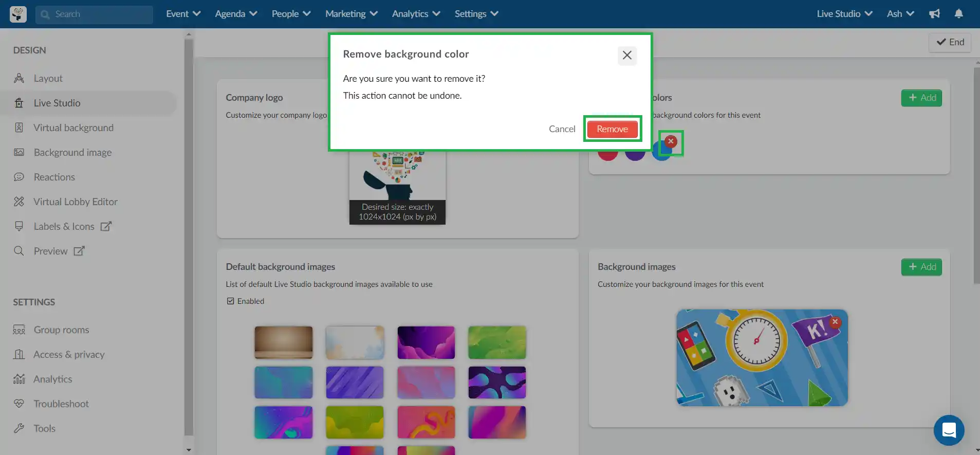The width and height of the screenshot is (980, 455).
Task: Select the purple diagonal stripes background
Action: tap(355, 383)
